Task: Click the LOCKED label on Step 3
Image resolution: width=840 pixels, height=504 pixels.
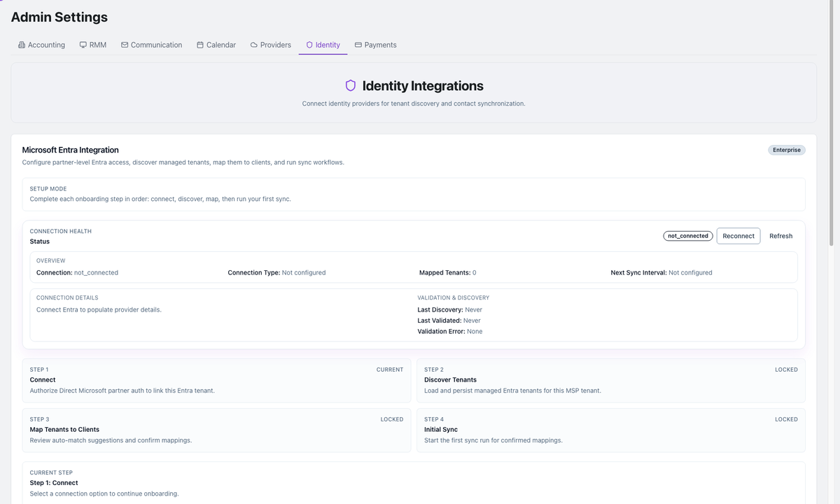Action: coord(392,419)
